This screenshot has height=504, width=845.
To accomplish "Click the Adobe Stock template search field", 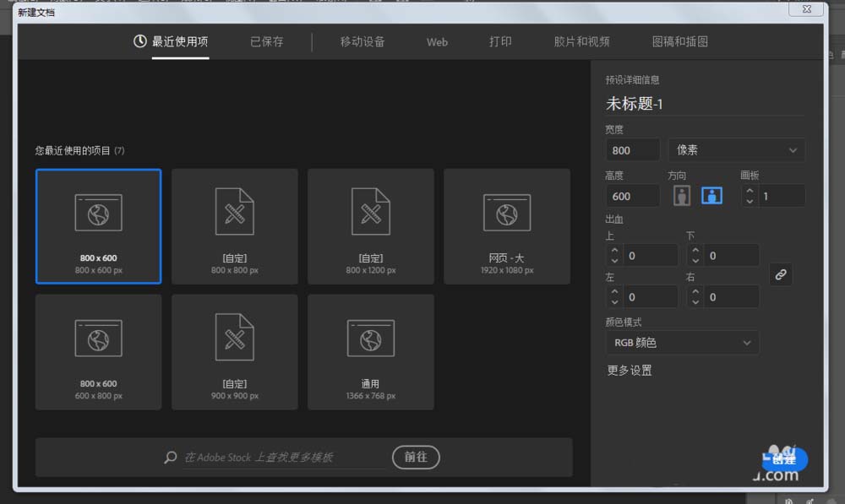I will [284, 458].
